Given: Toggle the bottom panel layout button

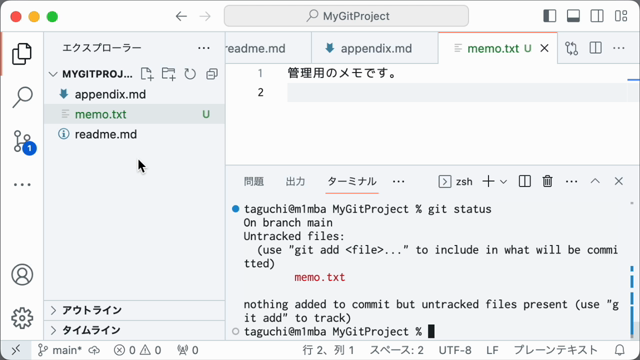Looking at the screenshot, I should click(x=573, y=16).
